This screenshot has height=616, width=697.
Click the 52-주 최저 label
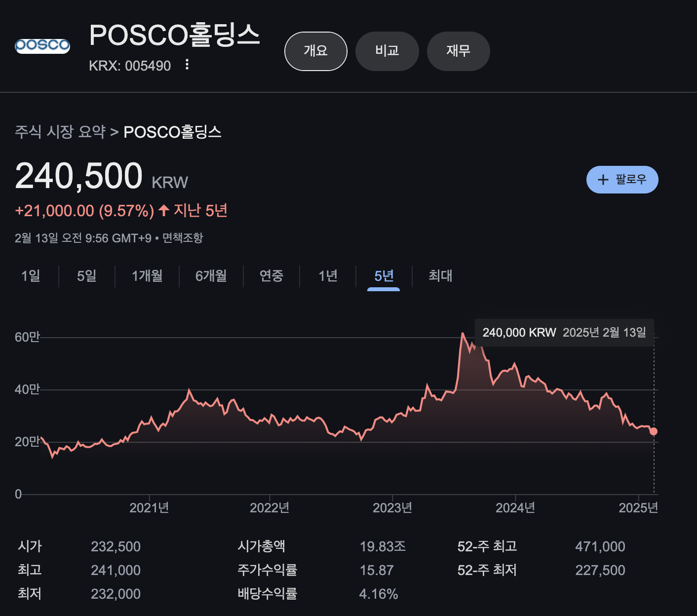[487, 570]
